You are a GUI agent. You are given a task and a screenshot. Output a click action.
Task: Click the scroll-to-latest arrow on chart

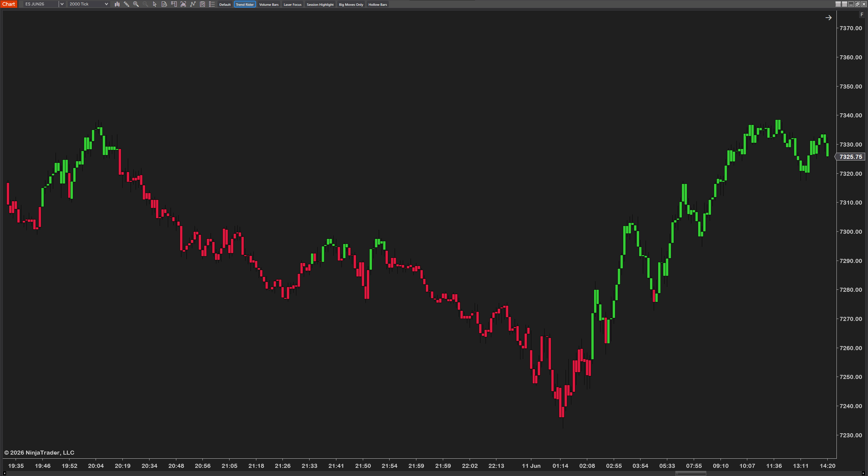click(x=828, y=18)
